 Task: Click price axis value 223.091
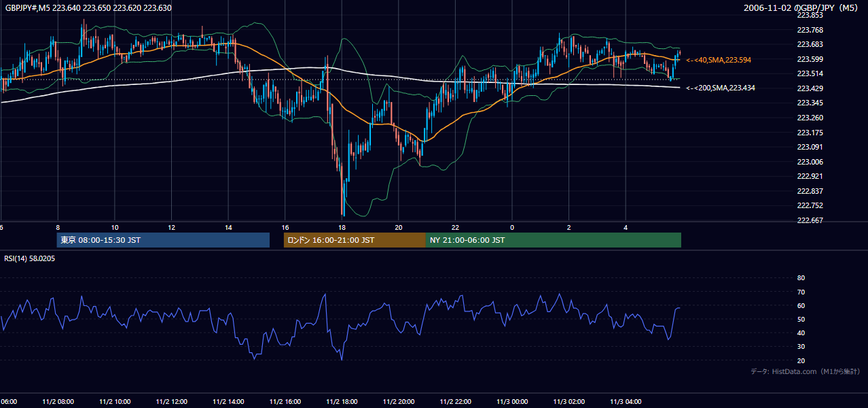(810, 147)
